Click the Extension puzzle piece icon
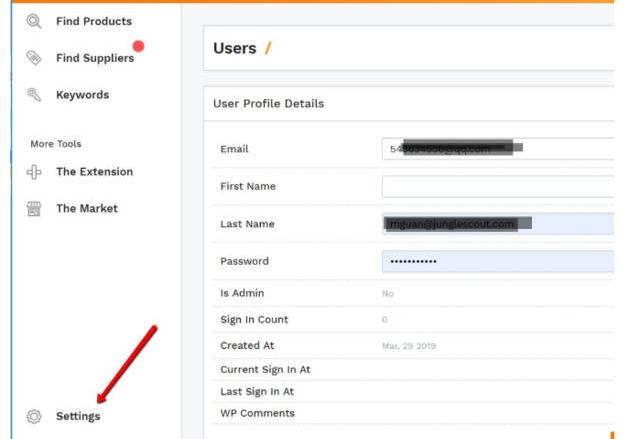640x439 pixels. [x=33, y=172]
